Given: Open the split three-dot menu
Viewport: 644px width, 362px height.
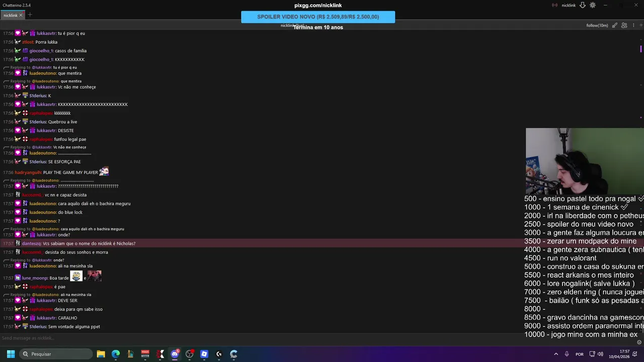Looking at the screenshot, I should [634, 25].
